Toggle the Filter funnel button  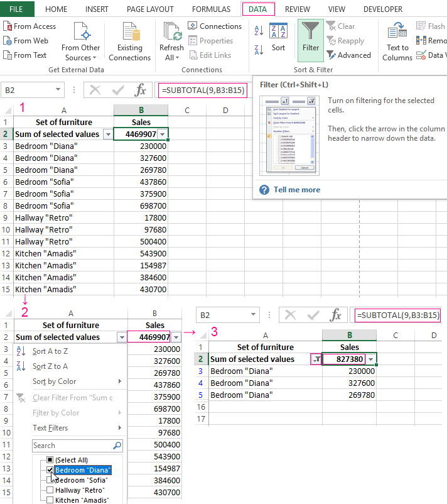311,40
